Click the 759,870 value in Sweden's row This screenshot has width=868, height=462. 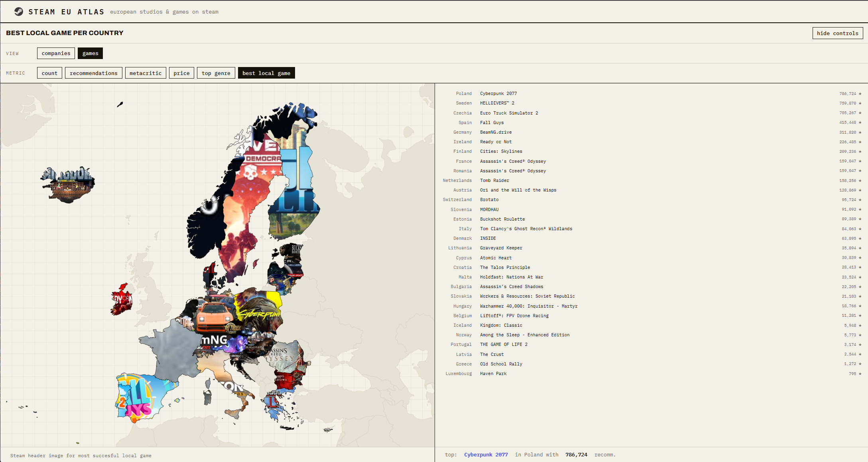(x=848, y=103)
